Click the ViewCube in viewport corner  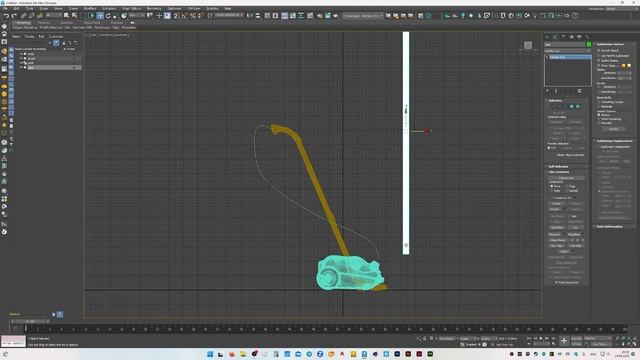pyautogui.click(x=528, y=45)
